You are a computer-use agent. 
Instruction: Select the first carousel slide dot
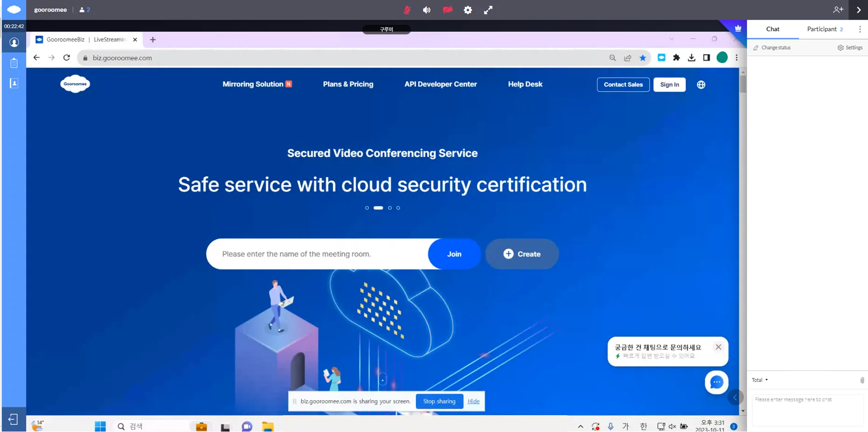(x=367, y=208)
